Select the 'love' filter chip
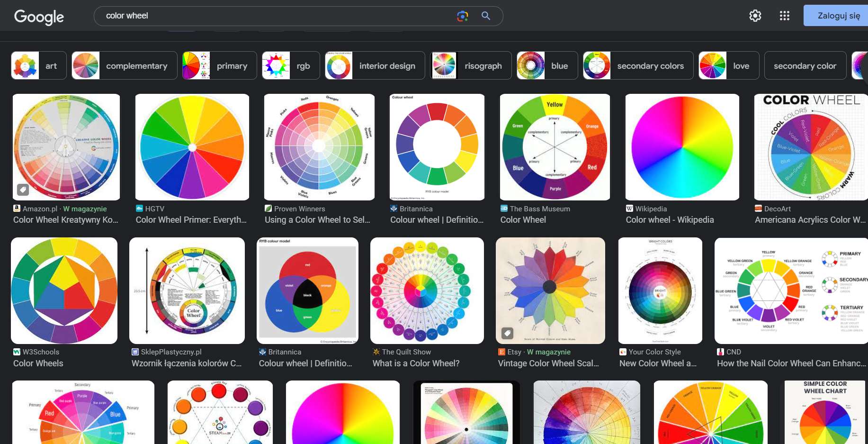The height and width of the screenshot is (444, 868). coord(729,65)
